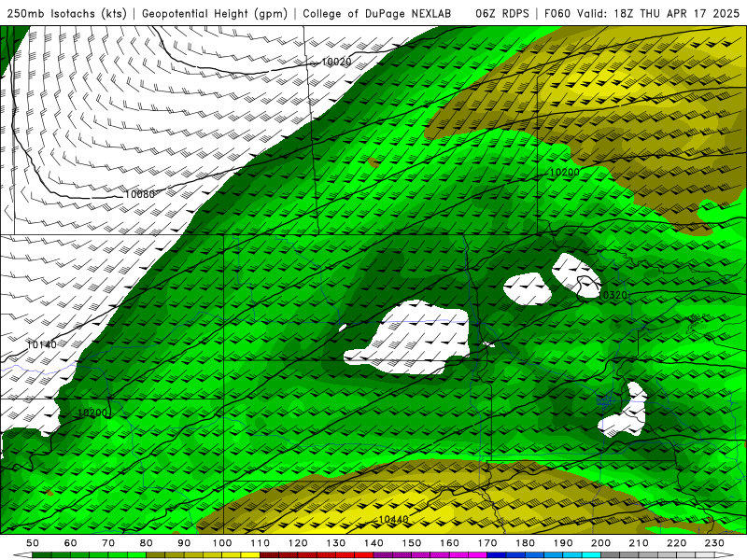
Task: Click bright yellow swatch left of 110 tick
Action: point(250,555)
